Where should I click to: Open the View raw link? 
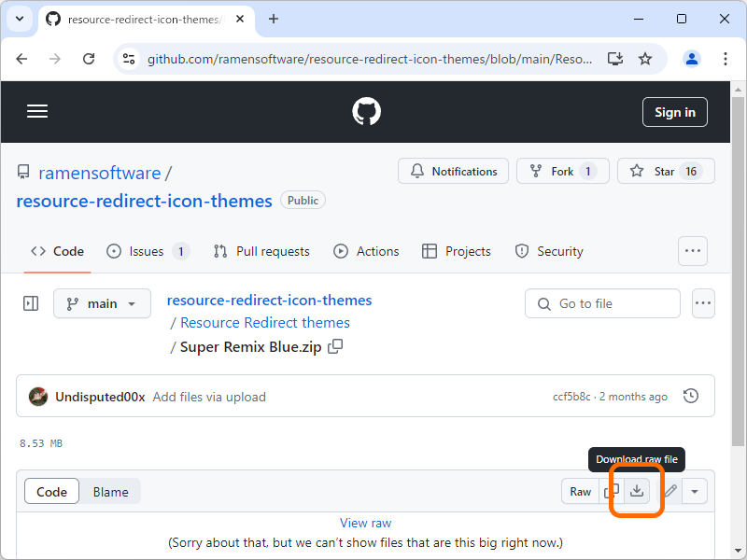click(x=366, y=523)
